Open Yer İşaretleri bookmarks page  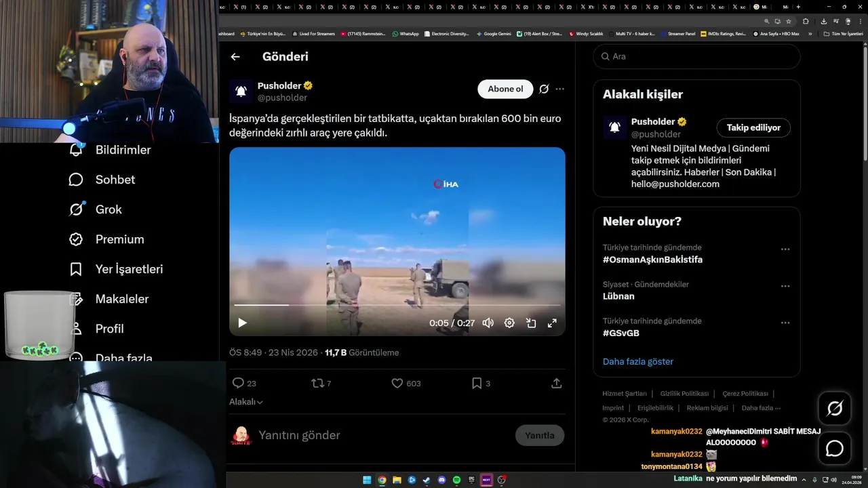[x=116, y=269]
